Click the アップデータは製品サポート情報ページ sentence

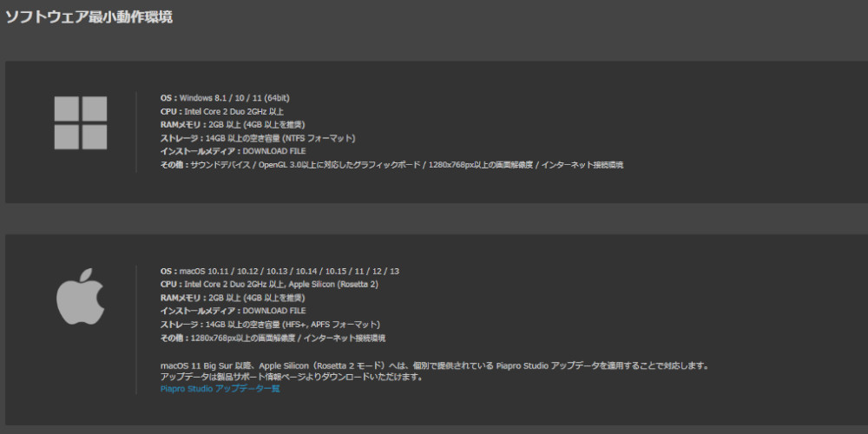(292, 378)
